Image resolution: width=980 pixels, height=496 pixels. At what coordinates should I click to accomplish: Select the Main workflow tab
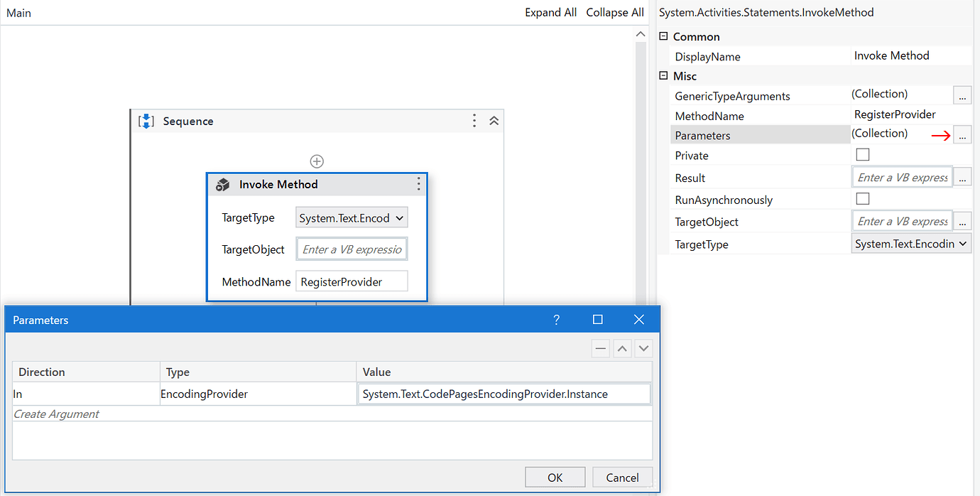point(18,13)
